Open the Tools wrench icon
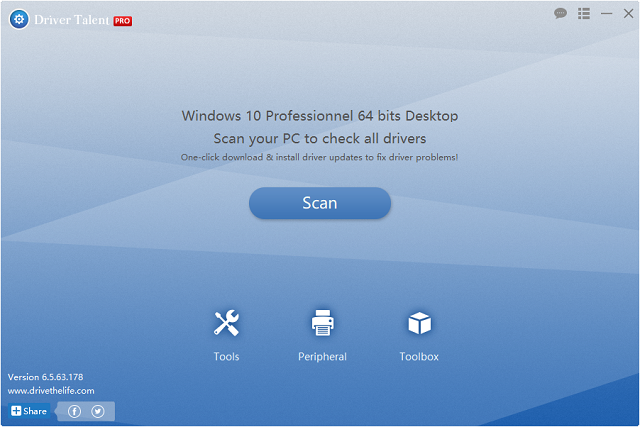The height and width of the screenshot is (427, 640). (227, 323)
